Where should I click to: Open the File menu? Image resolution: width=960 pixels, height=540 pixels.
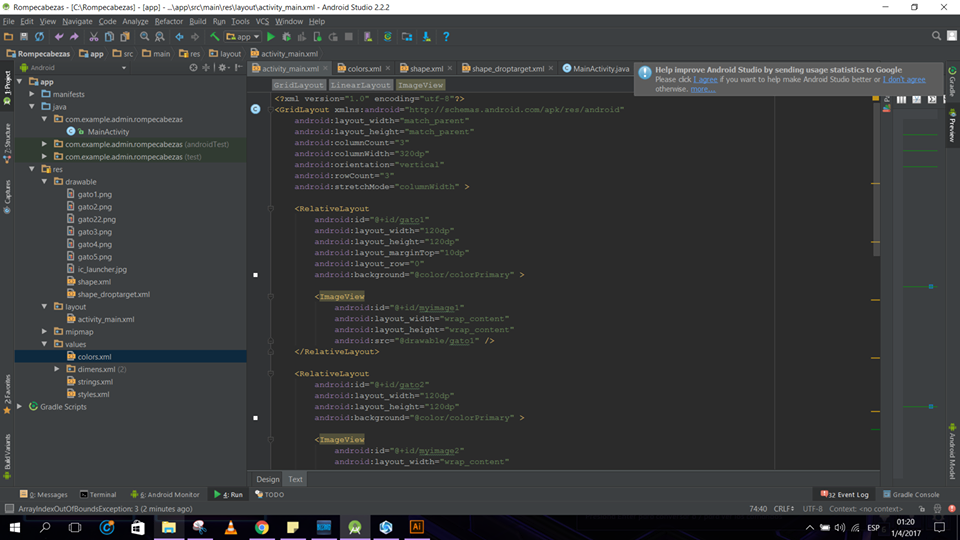click(x=9, y=21)
